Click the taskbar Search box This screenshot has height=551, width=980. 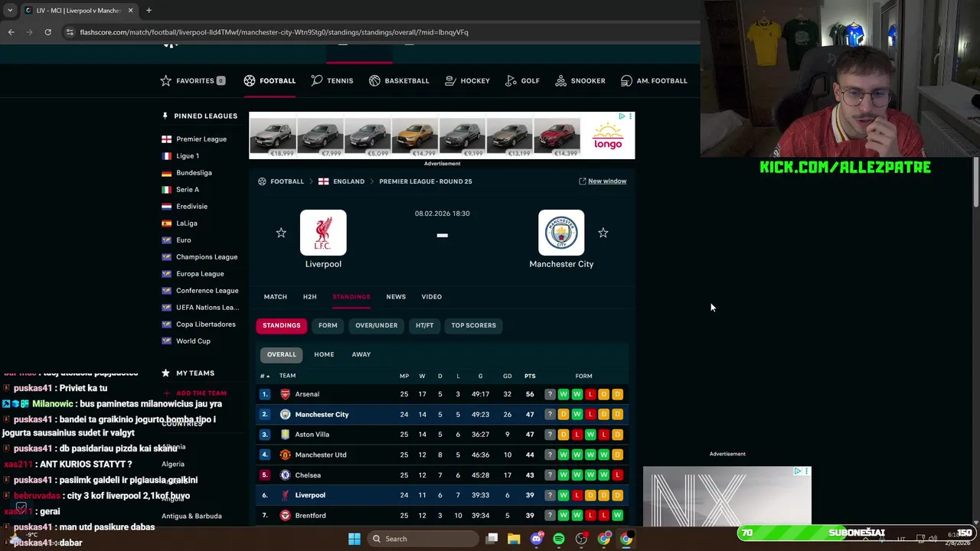point(423,539)
